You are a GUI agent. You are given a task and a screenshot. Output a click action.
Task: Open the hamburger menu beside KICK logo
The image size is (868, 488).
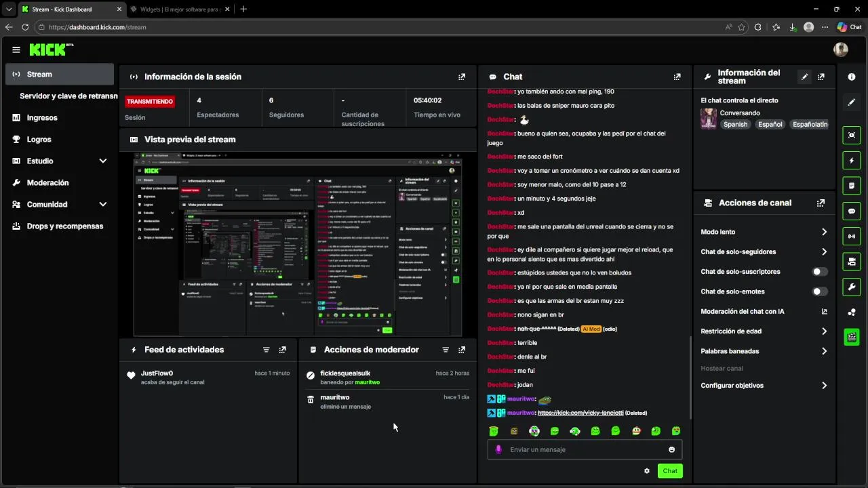[x=16, y=49]
